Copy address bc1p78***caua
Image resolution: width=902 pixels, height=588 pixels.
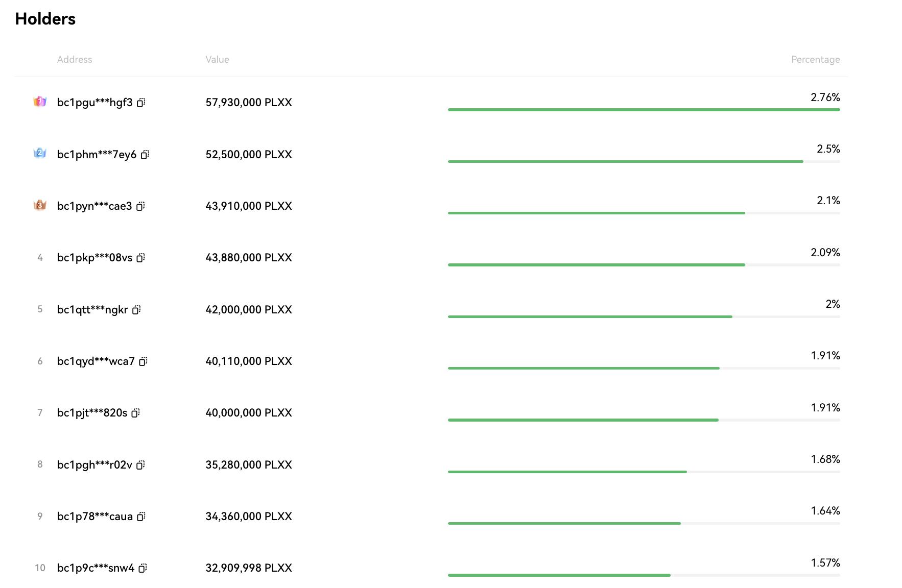tap(141, 517)
